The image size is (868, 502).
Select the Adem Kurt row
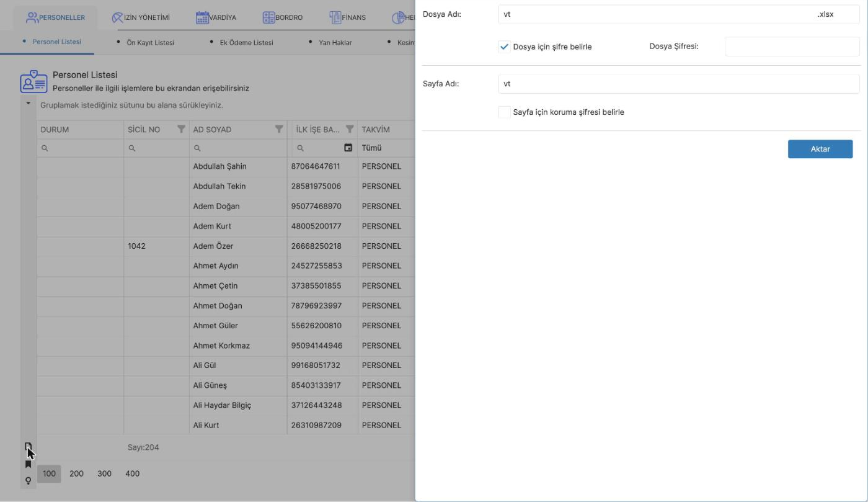pyautogui.click(x=226, y=226)
